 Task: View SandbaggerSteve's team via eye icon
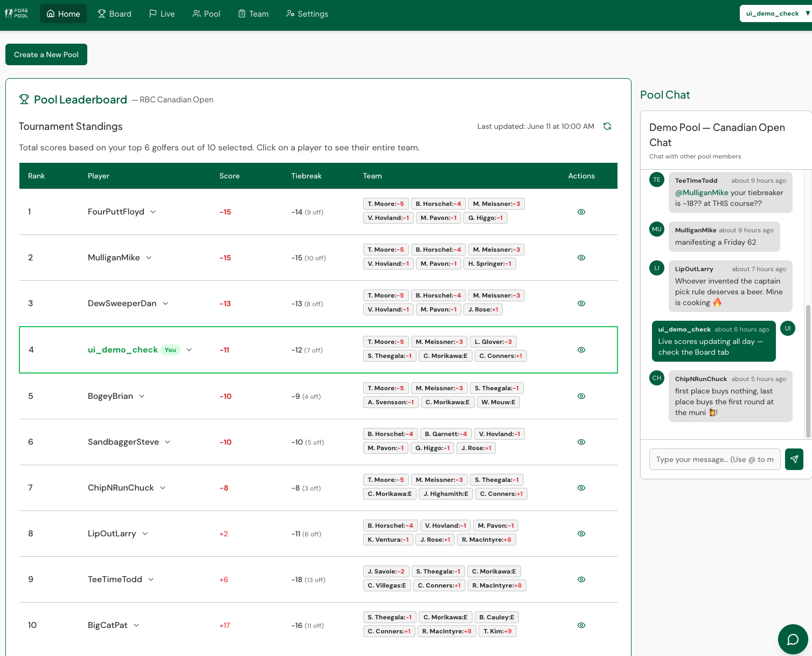581,442
